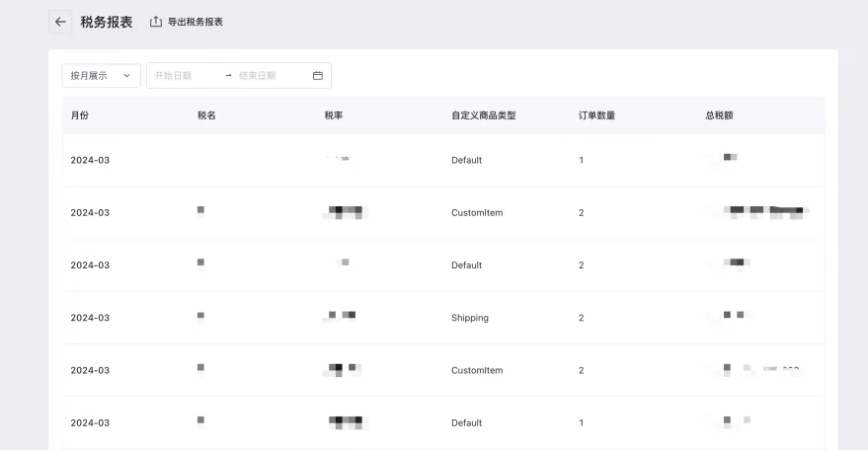Open the calendar icon in date range picker

click(318, 75)
